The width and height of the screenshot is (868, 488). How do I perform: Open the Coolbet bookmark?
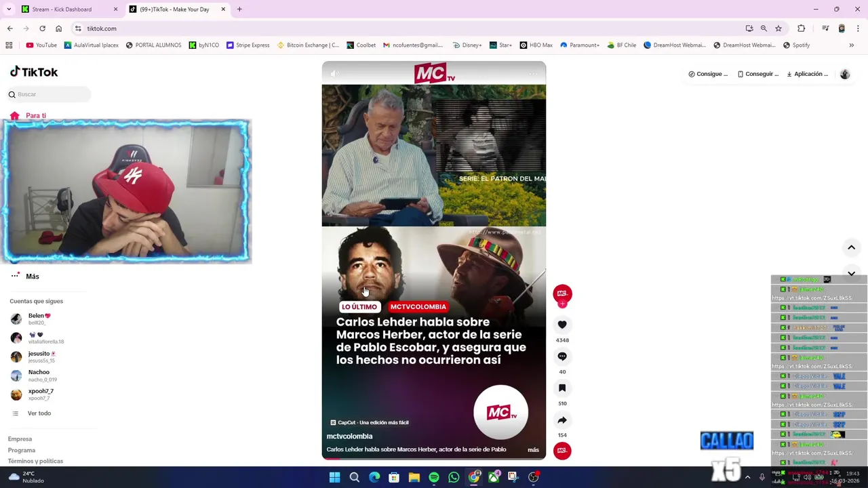coord(361,45)
